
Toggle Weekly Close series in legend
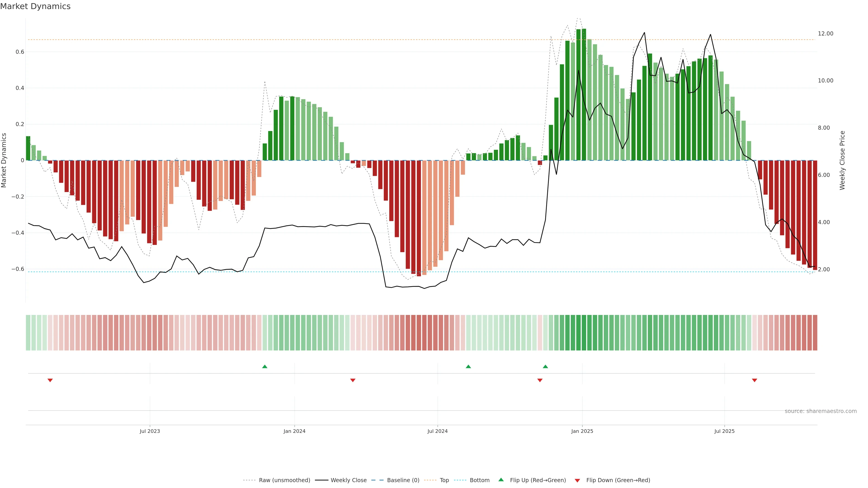348,480
